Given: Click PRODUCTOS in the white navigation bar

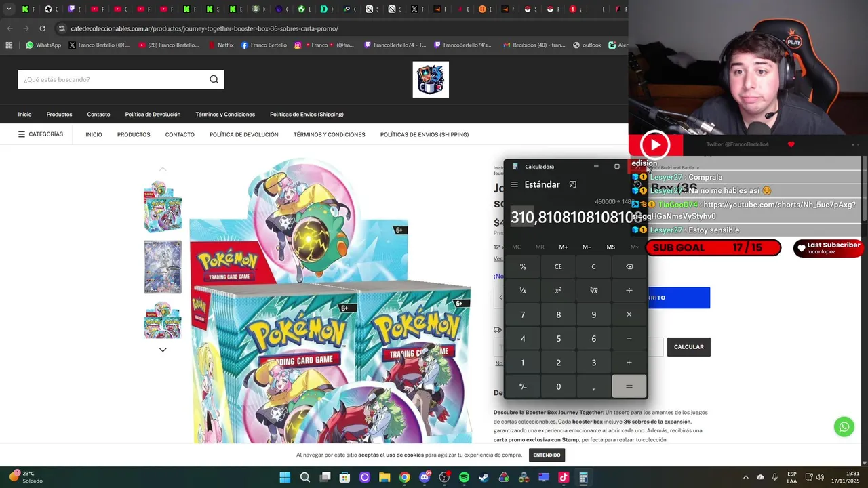Looking at the screenshot, I should pyautogui.click(x=134, y=134).
